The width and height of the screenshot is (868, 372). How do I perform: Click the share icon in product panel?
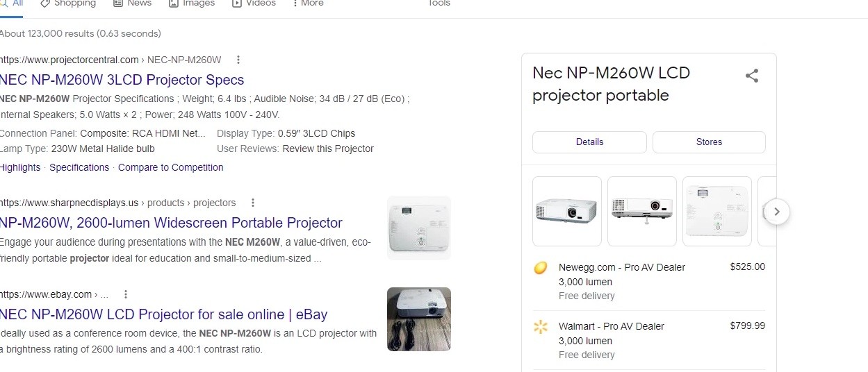tap(751, 76)
